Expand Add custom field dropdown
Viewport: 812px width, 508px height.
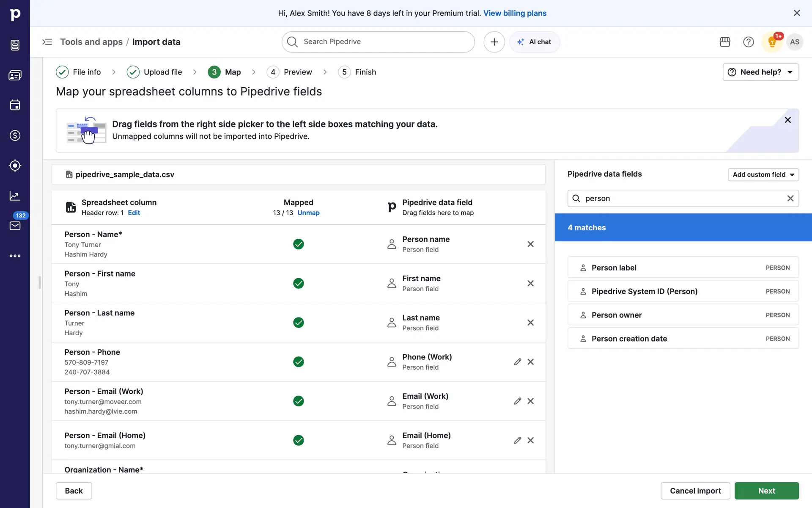[x=763, y=174]
